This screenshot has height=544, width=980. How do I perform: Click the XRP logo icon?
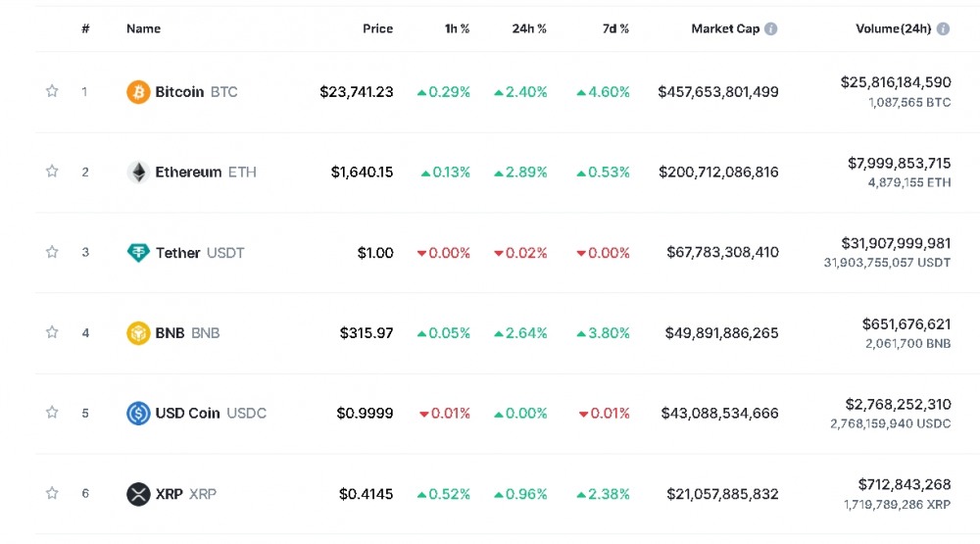coord(138,494)
